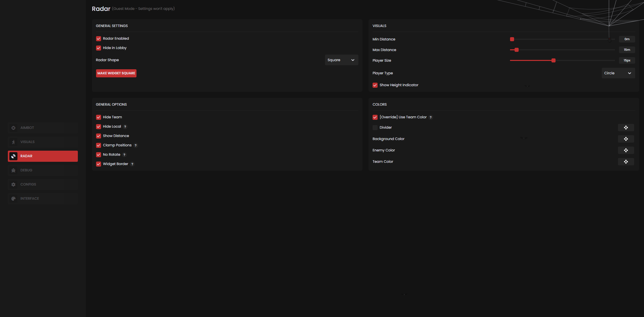Uncheck Show Height Indicator

[375, 85]
